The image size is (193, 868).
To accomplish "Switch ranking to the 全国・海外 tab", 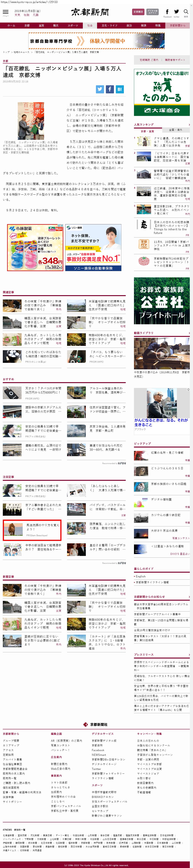I will (175, 130).
